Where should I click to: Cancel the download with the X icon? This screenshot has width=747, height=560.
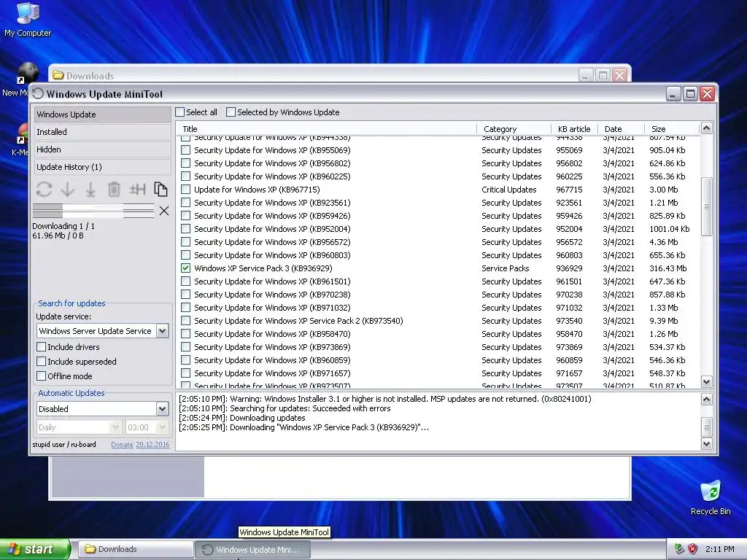click(x=164, y=211)
